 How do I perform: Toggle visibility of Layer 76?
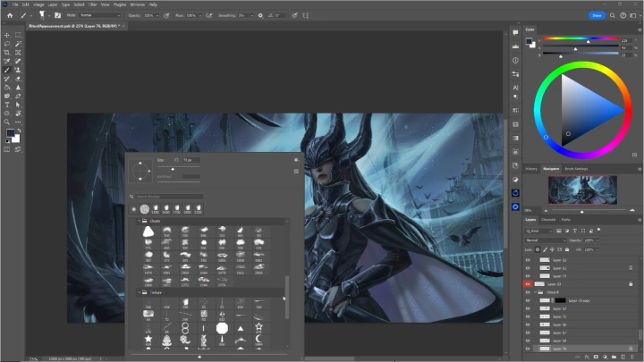click(528, 349)
